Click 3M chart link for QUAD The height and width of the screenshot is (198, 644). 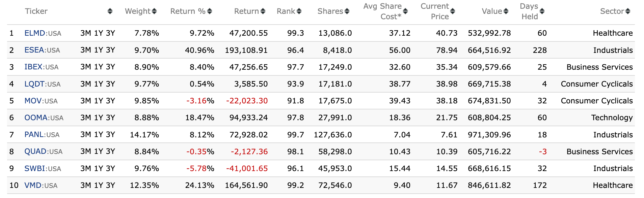tap(86, 152)
